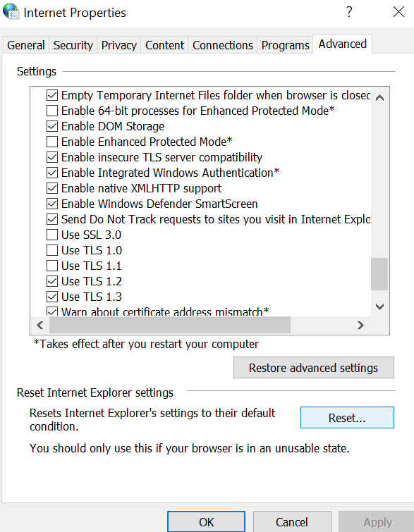Click the Internet Properties globe icon
414x532 pixels.
(11, 11)
